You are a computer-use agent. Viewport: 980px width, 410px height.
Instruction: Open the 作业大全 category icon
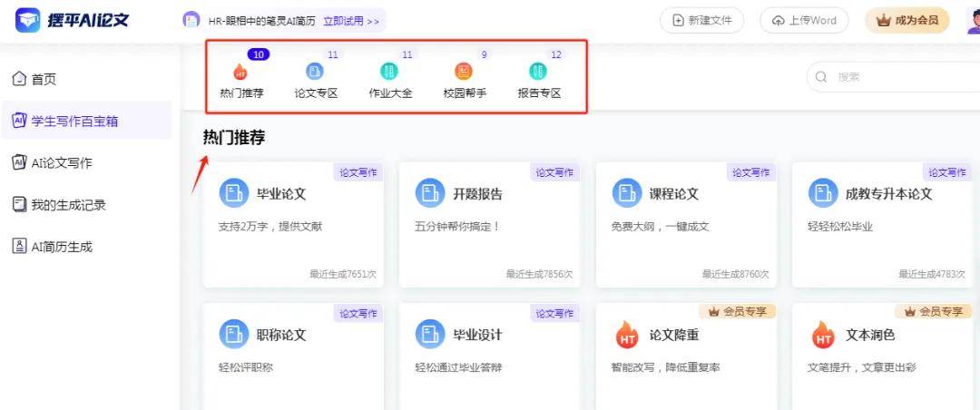[389, 72]
